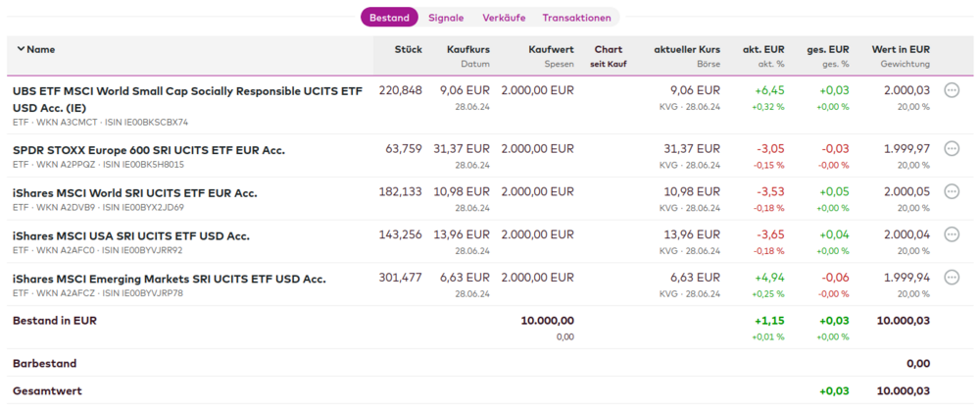This screenshot has width=980, height=413.
Task: Select the Bestand tab
Action: pyautogui.click(x=389, y=18)
